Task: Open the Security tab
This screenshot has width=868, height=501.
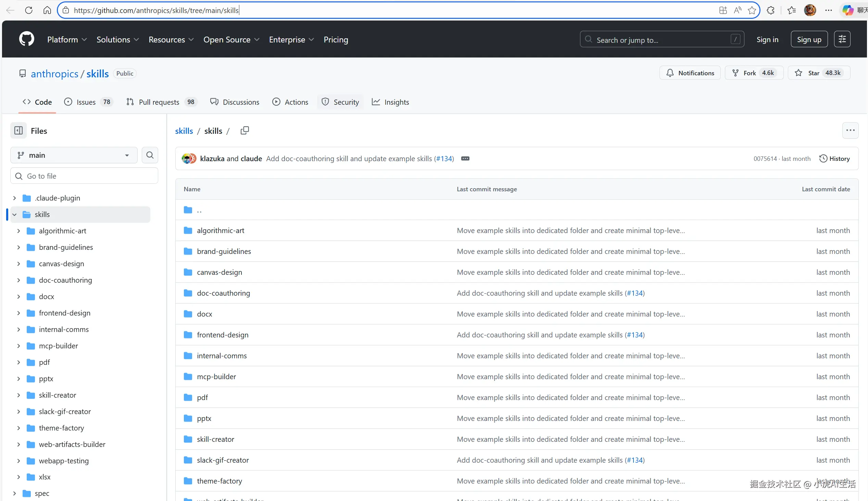Action: [x=340, y=102]
